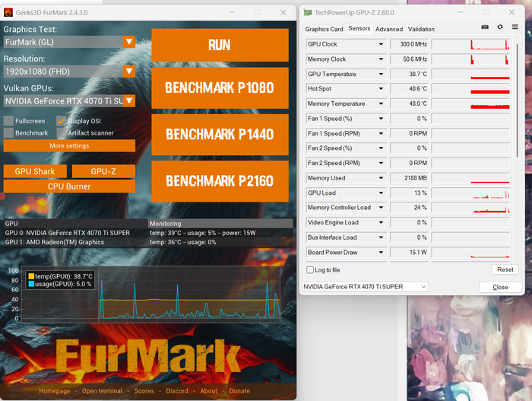The width and height of the screenshot is (532, 401).
Task: Switch to the Graphics Card tab
Action: click(x=324, y=29)
